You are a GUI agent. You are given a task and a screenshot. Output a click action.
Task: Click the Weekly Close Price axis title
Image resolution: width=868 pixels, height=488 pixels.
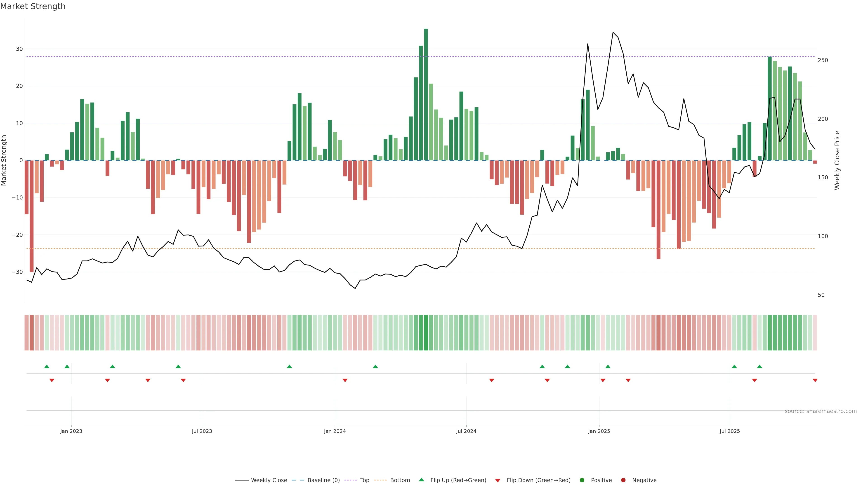click(837, 160)
